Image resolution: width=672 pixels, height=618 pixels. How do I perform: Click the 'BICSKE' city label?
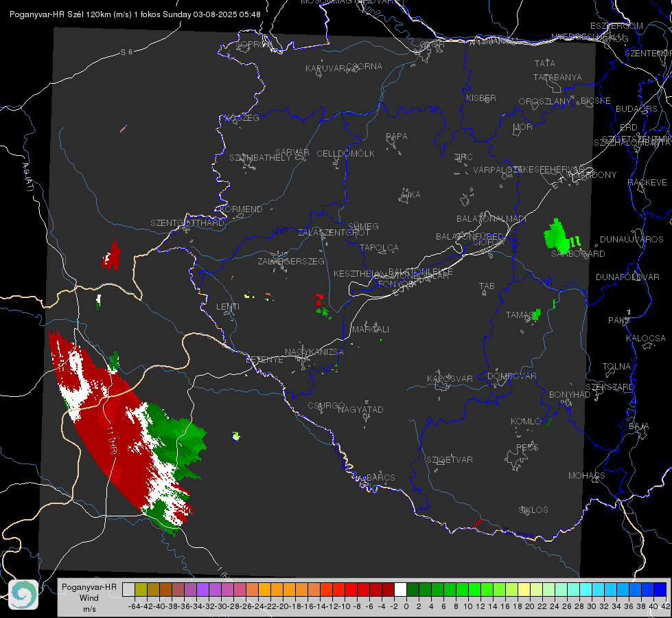point(596,101)
